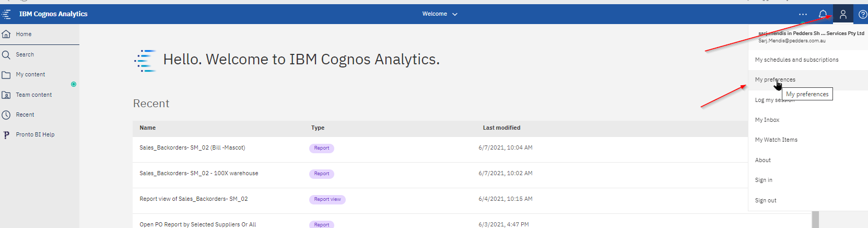Open the notifications bell icon
This screenshot has height=228, width=868.
point(823,14)
